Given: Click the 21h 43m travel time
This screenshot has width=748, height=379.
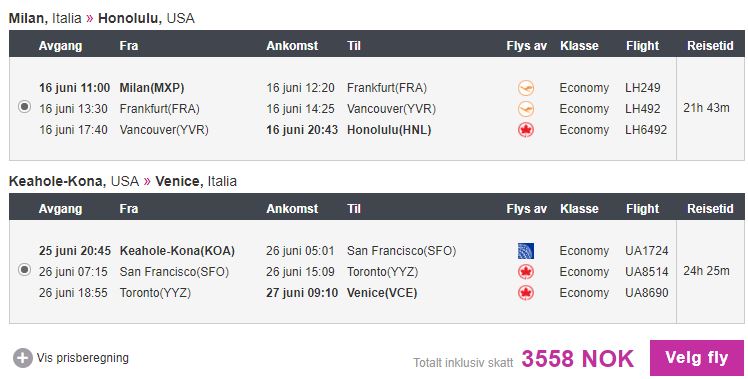Looking at the screenshot, I should pyautogui.click(x=706, y=108).
